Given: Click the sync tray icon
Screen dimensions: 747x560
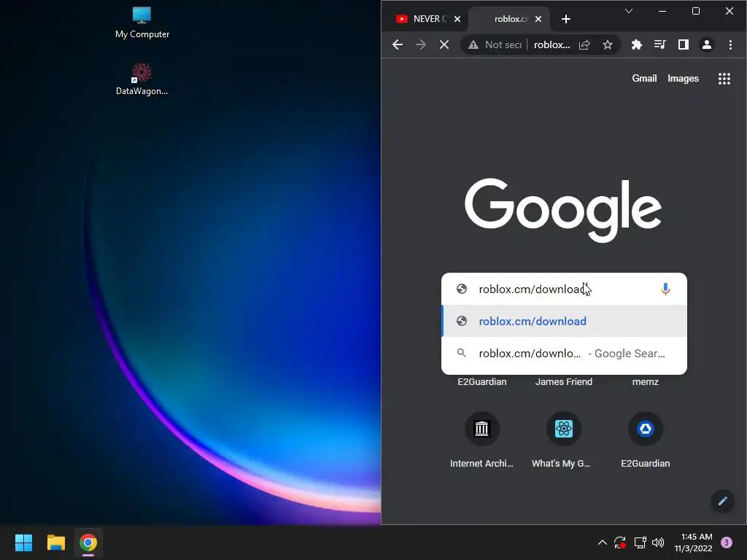Looking at the screenshot, I should click(620, 542).
